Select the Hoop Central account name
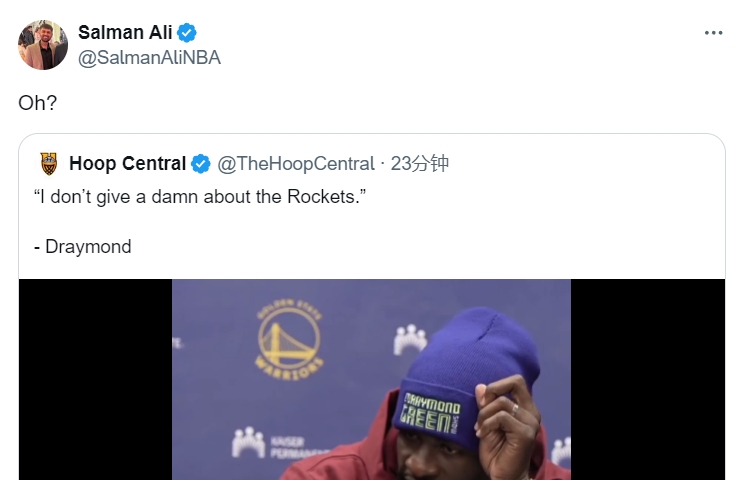The image size is (743, 480). click(127, 163)
